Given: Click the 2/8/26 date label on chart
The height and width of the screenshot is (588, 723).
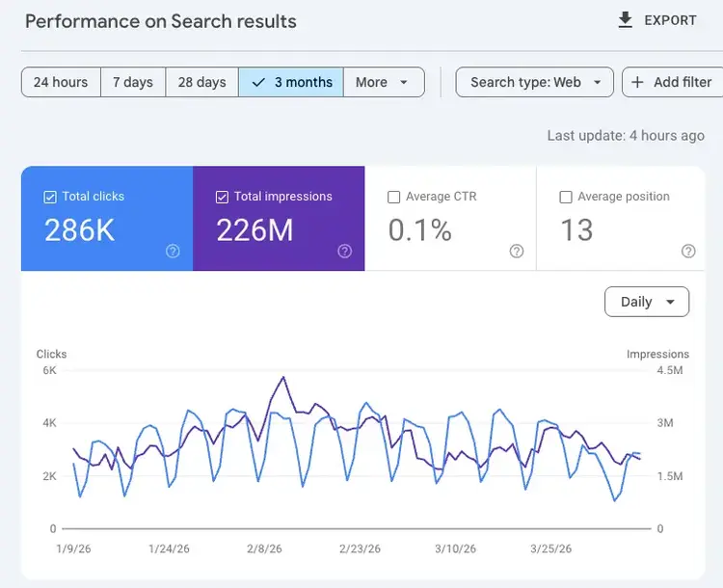Looking at the screenshot, I should point(264,548).
